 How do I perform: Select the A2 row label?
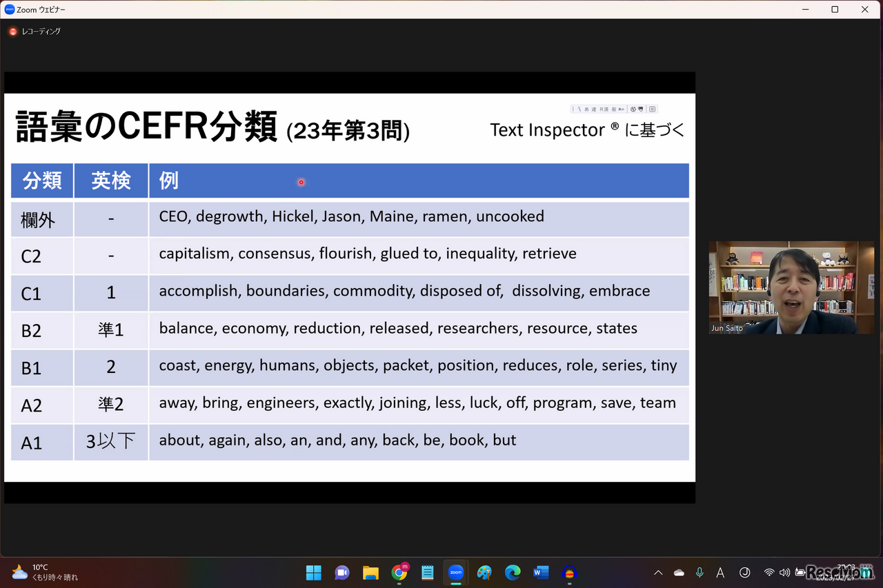point(32,405)
